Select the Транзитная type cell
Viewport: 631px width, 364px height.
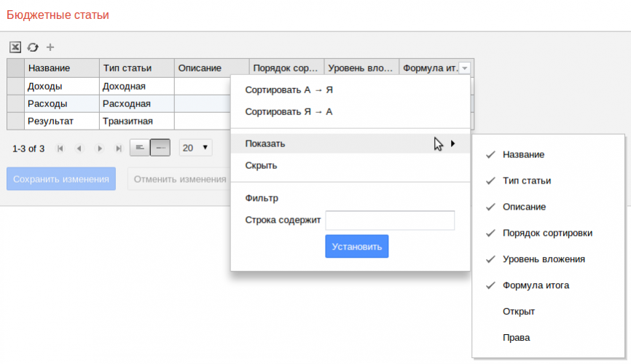coord(137,121)
